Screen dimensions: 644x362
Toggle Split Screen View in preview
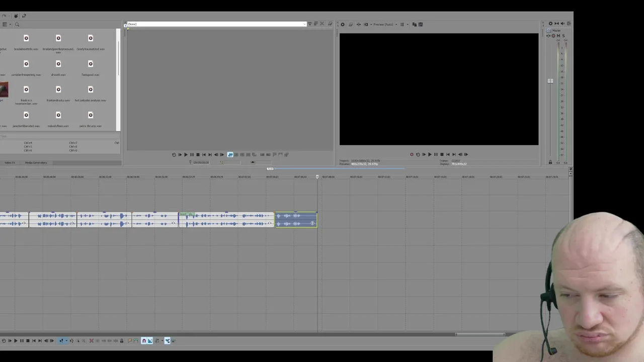(366, 24)
